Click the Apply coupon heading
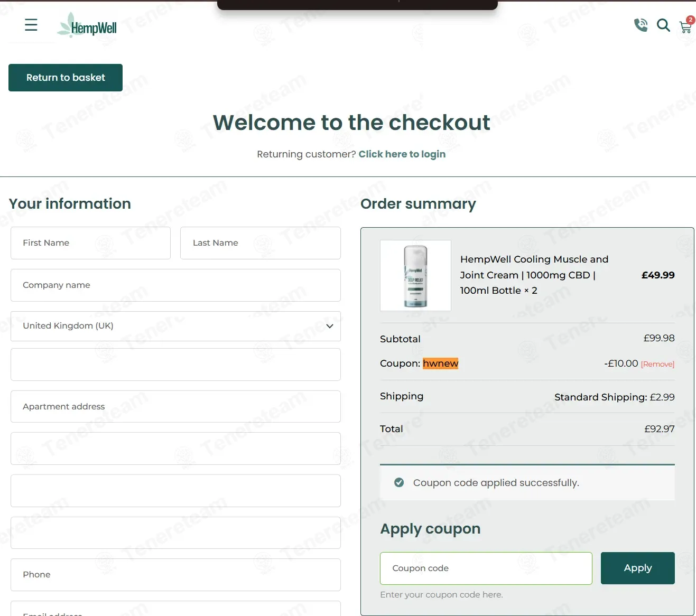 [x=430, y=529]
